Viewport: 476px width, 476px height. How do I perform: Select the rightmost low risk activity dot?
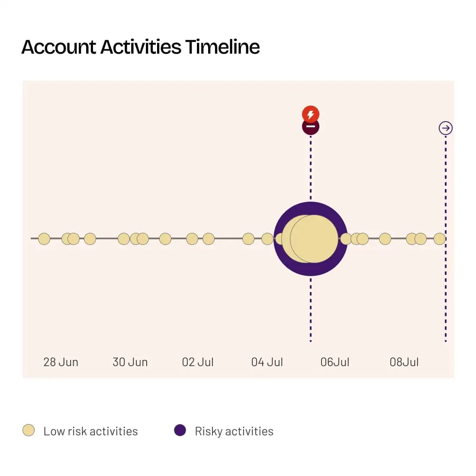coord(440,239)
